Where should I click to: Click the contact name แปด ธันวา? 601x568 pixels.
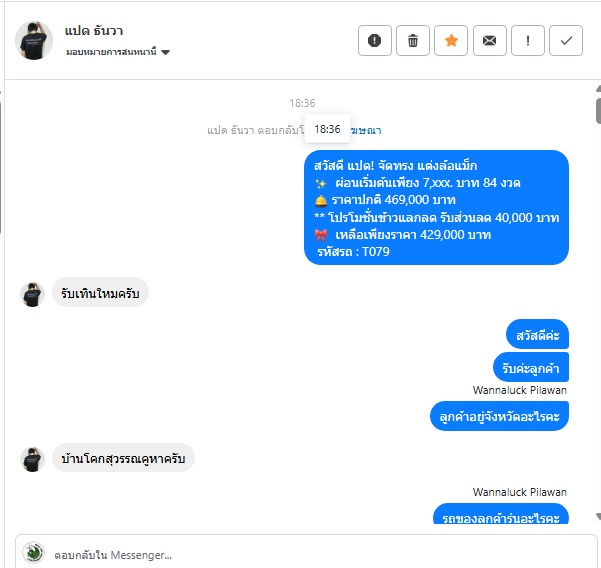tap(94, 31)
